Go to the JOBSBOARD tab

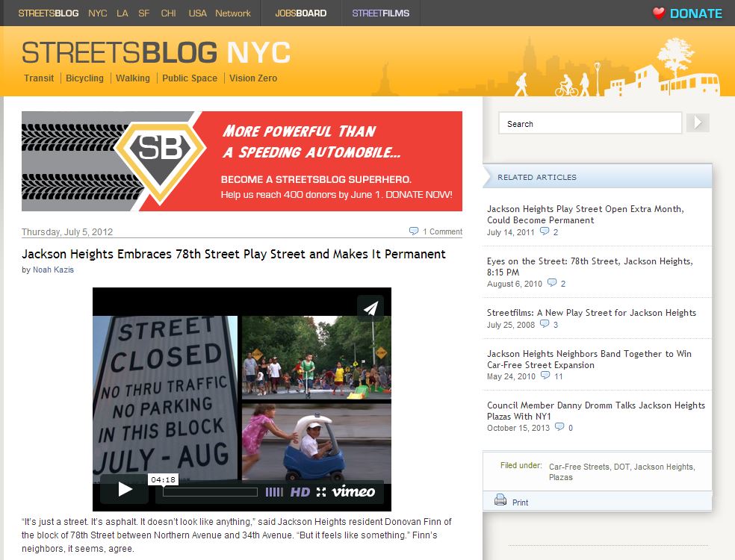tap(301, 13)
